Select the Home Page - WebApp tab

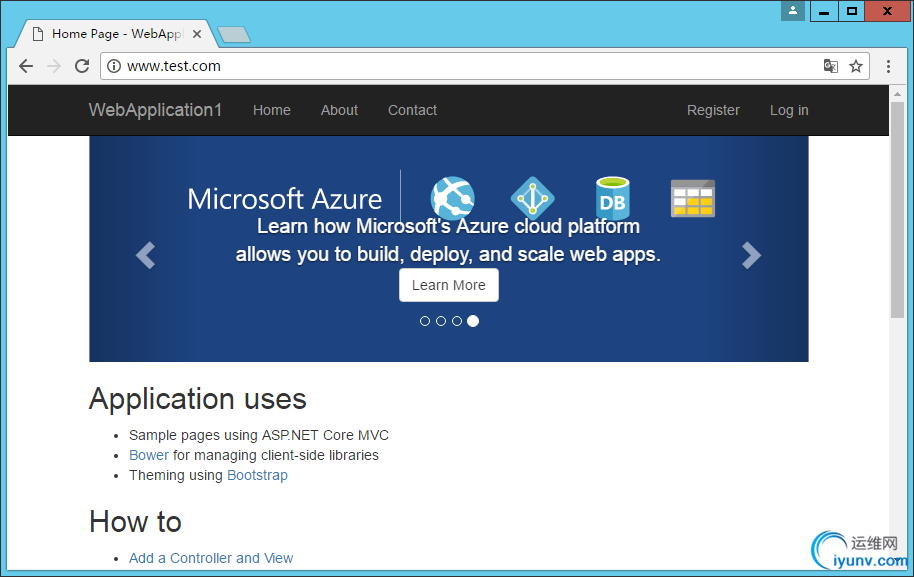point(117,34)
